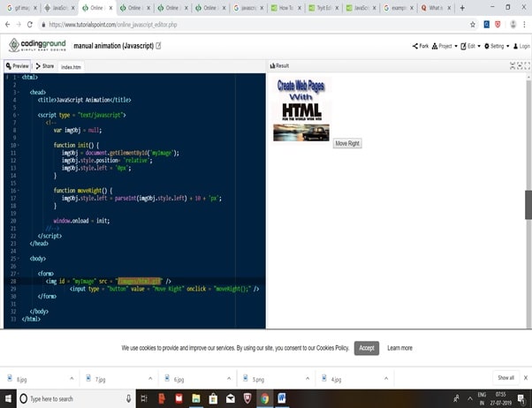The height and width of the screenshot is (408, 532).
Task: Click Show all downloads
Action: point(505,378)
